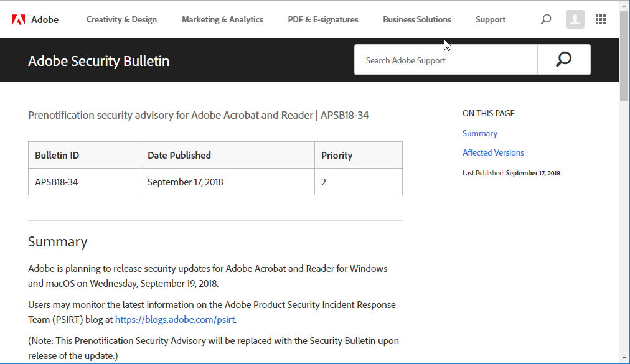This screenshot has height=364, width=630.
Task: Click the Summary section heading
Action: [57, 241]
